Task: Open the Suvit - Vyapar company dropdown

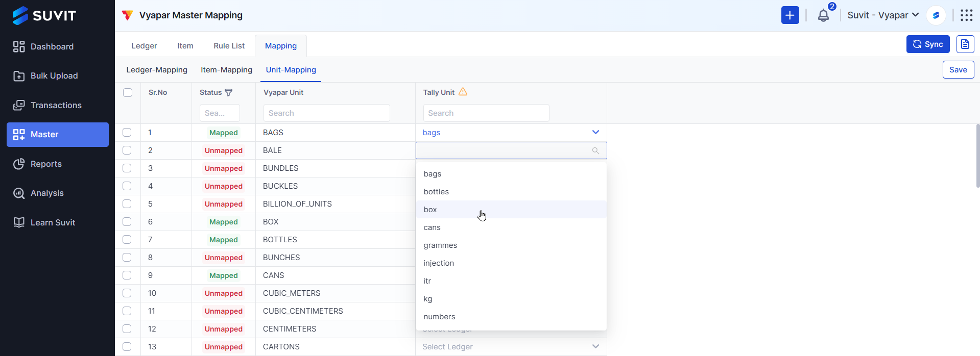Action: point(883,15)
